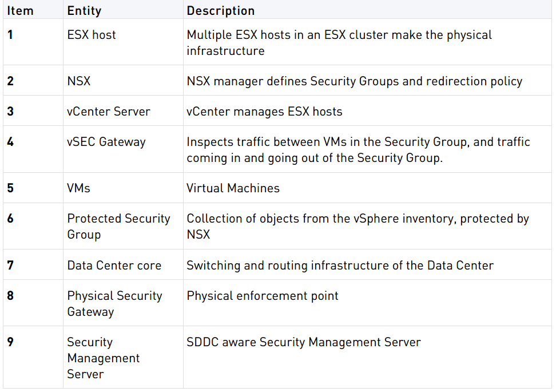Click the 'vCenter manages ESX hosts' description
The width and height of the screenshot is (556, 392).
tap(264, 112)
